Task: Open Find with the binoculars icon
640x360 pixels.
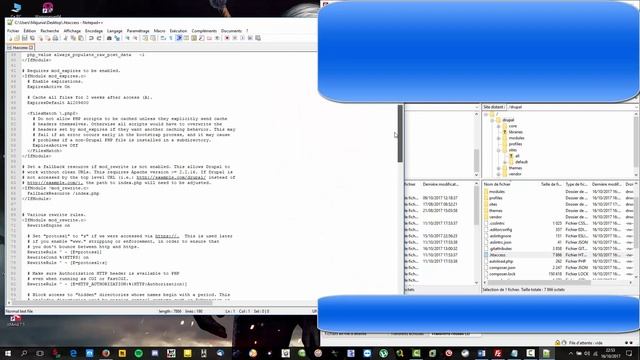Action: pos(109,38)
